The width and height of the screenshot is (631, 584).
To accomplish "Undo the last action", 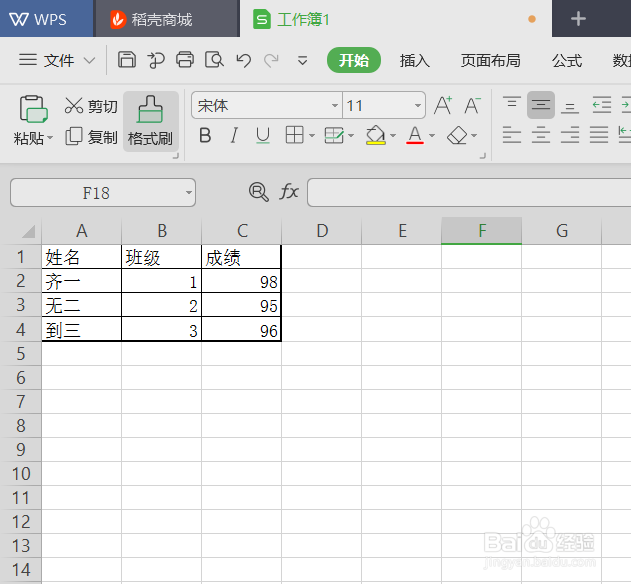I will tap(244, 60).
